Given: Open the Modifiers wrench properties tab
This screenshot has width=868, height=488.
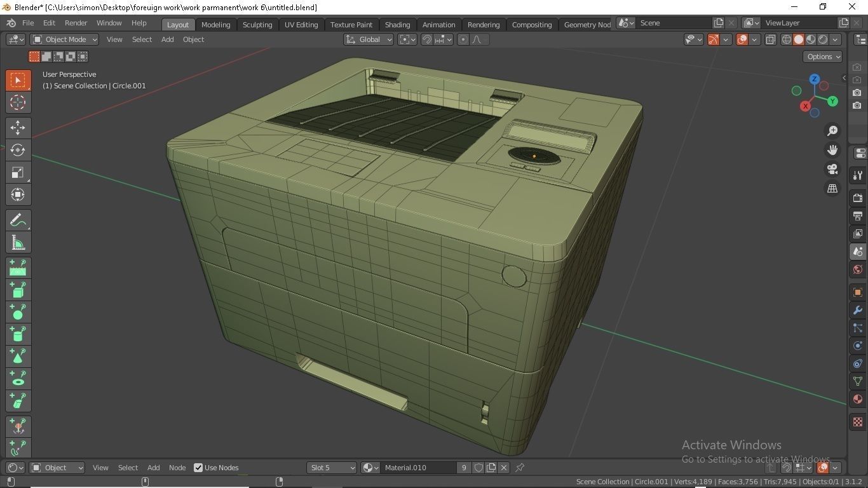Looking at the screenshot, I should pyautogui.click(x=858, y=310).
